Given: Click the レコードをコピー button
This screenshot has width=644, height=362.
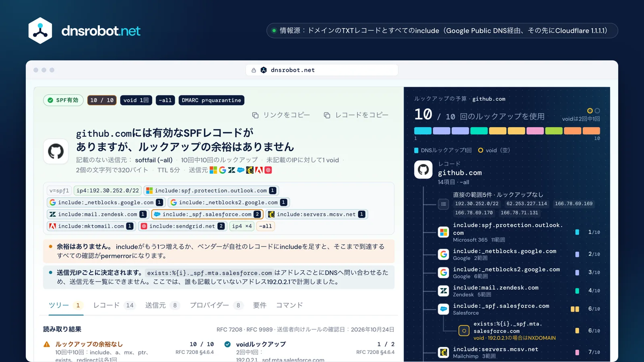Looking at the screenshot, I should 356,115.
